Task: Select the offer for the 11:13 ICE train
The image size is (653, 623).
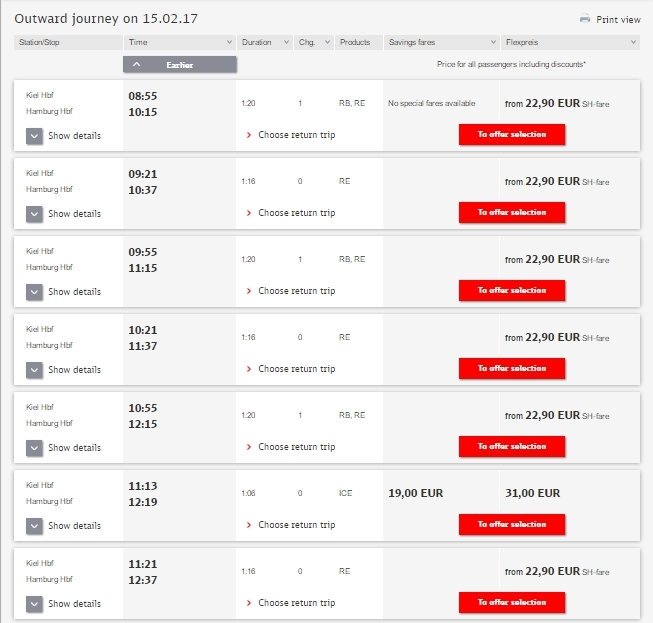Action: coord(512,524)
